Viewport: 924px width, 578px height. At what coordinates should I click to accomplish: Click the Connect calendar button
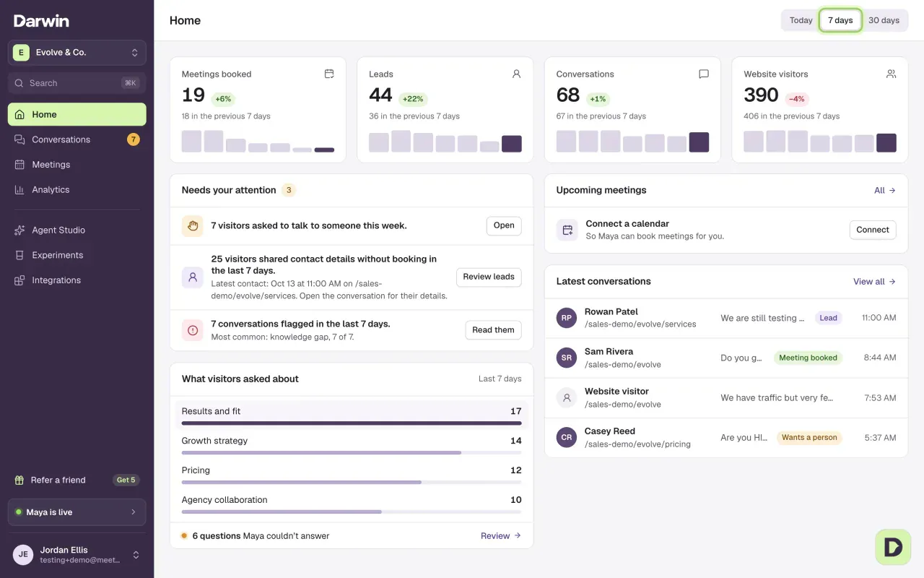coord(873,230)
